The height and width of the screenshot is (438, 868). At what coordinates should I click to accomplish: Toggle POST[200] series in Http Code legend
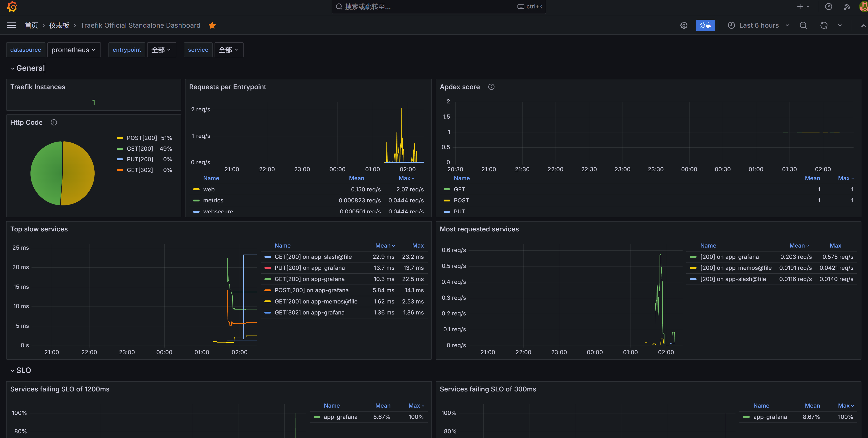click(141, 138)
